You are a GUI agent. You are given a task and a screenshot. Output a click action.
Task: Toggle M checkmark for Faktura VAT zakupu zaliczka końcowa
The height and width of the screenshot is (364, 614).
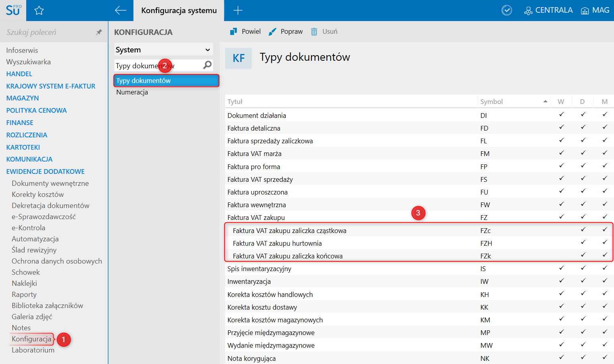pos(604,255)
